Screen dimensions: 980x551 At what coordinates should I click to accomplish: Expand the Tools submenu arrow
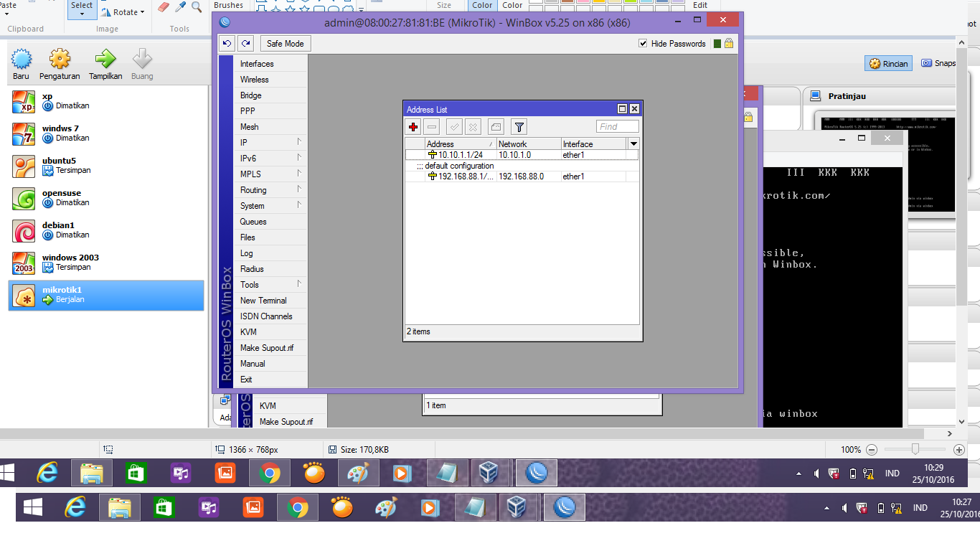[299, 284]
